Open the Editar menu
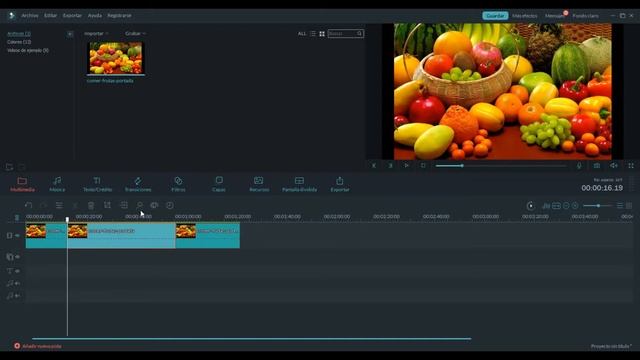This screenshot has height=360, width=640. 51,16
